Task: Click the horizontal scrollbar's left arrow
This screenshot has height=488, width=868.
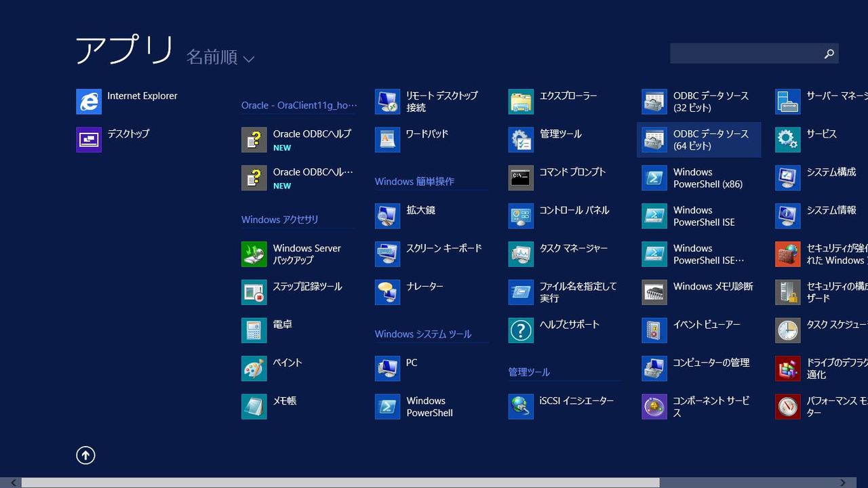Action: (13, 483)
